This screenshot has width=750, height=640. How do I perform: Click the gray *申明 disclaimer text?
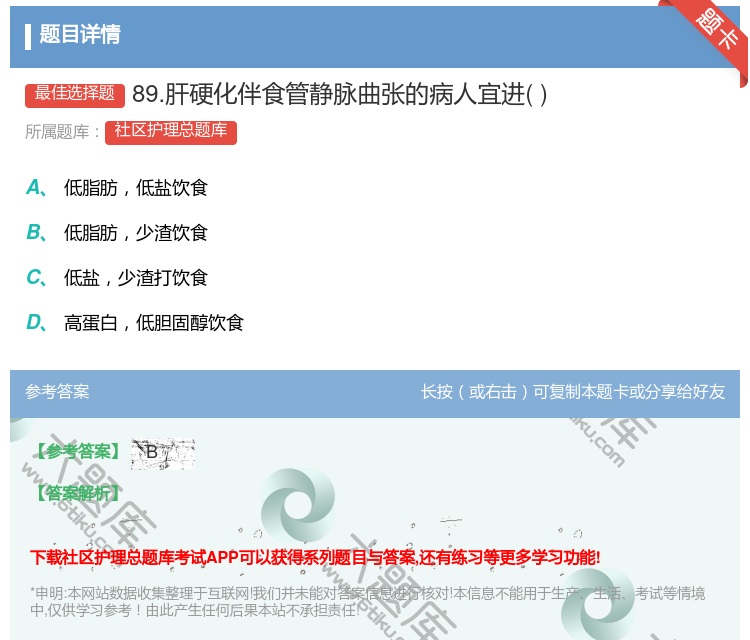367,601
